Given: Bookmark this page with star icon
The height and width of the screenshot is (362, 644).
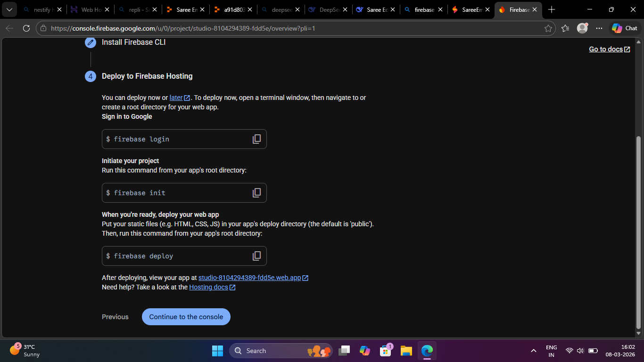Looking at the screenshot, I should [548, 28].
